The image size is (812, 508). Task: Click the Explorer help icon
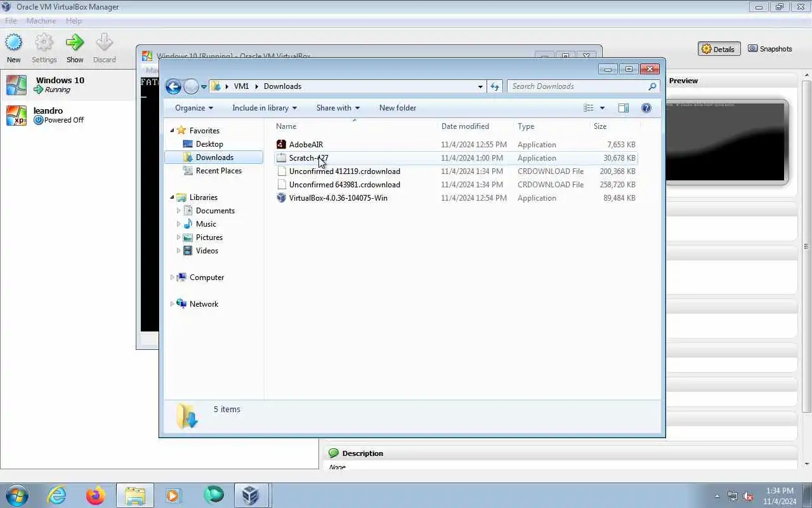tap(646, 108)
